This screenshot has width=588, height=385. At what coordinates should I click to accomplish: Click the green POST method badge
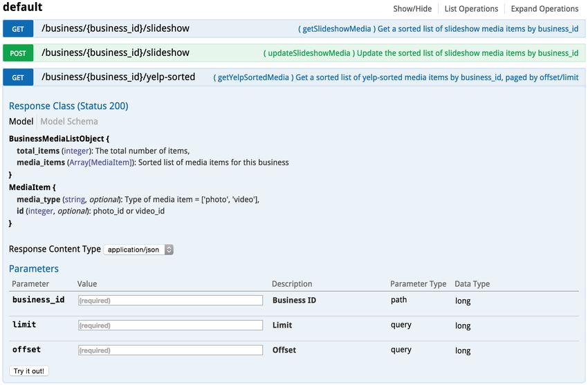tap(18, 53)
